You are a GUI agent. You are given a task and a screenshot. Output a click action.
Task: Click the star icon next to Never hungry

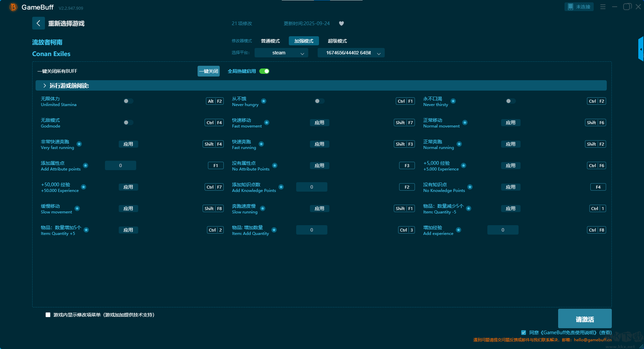[264, 101]
